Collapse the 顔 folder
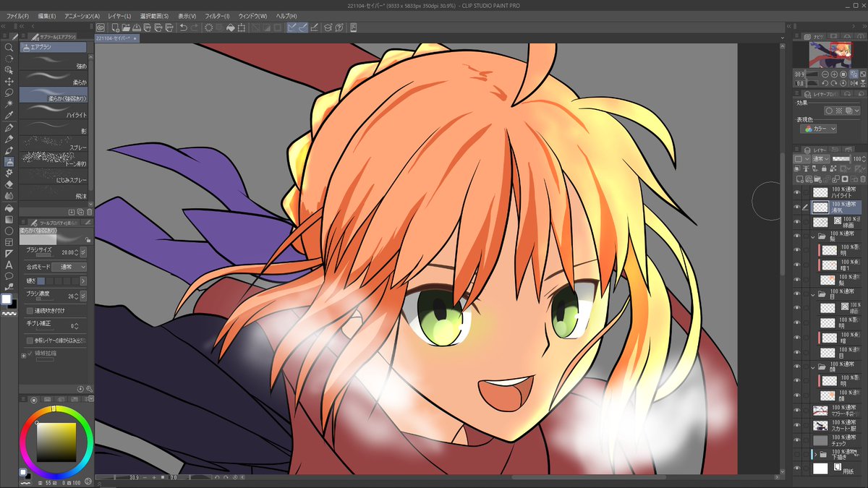The height and width of the screenshot is (488, 868). (x=813, y=367)
